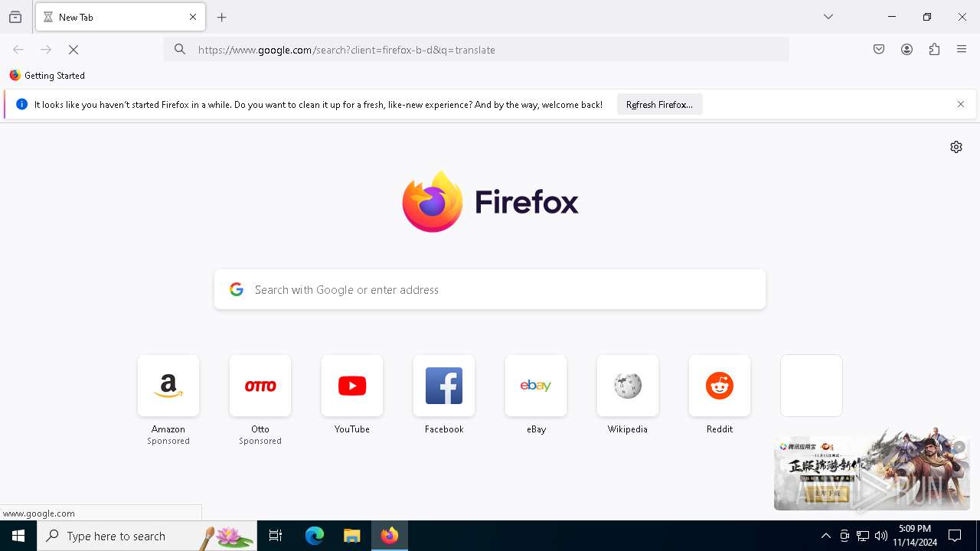Select the New Tab tab

coord(120,17)
